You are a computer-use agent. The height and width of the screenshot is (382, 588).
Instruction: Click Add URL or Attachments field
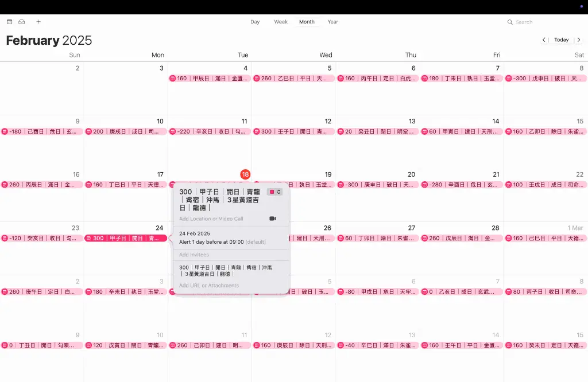tap(209, 286)
